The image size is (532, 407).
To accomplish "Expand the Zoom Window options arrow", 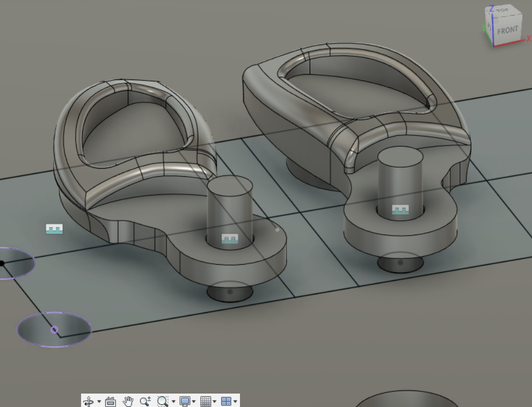I will click(173, 402).
